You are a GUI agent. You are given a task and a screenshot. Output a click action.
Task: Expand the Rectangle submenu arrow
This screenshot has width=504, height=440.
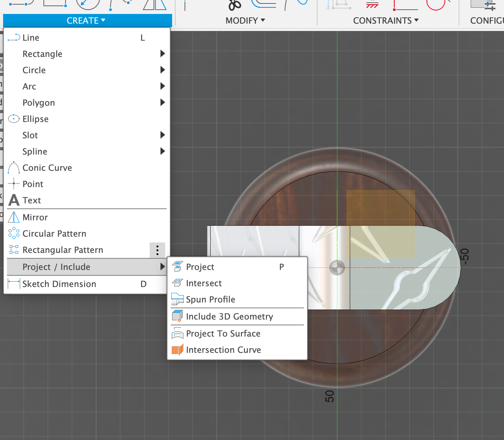coord(162,54)
